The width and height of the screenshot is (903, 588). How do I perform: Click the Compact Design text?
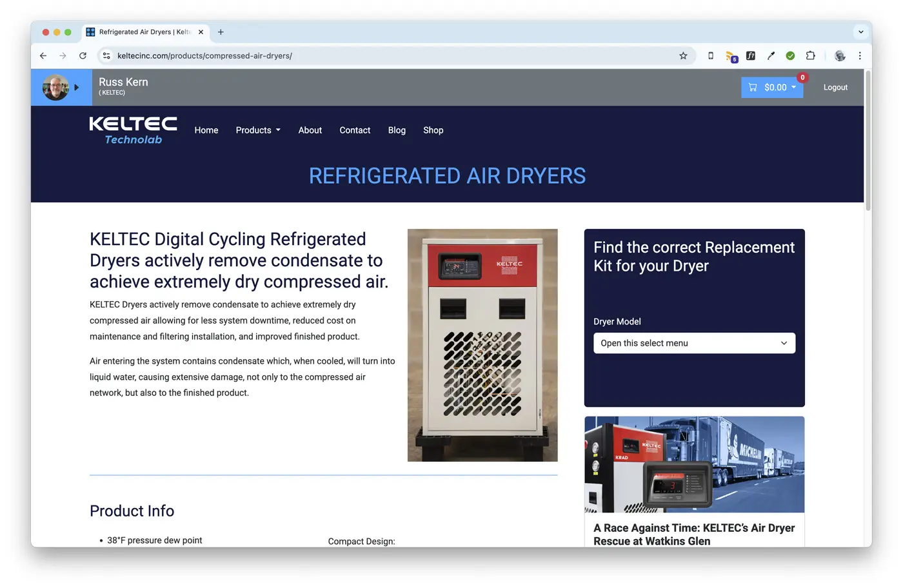click(x=361, y=542)
